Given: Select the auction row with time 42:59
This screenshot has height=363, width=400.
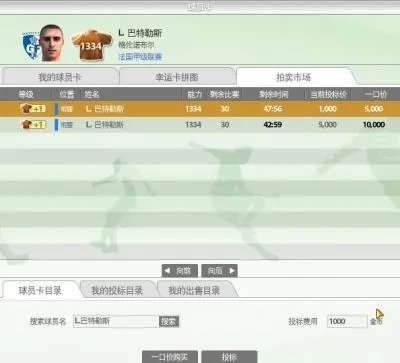Looking at the screenshot, I should pos(200,124).
